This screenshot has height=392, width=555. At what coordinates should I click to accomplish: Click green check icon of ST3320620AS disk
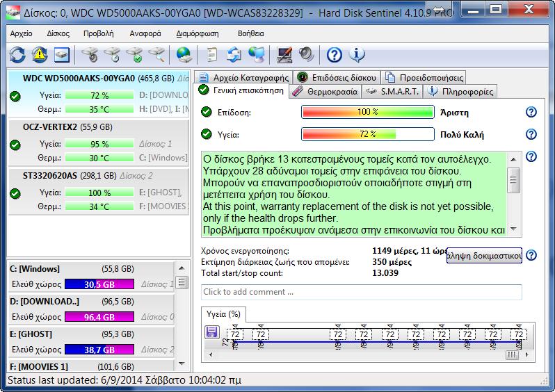point(15,193)
